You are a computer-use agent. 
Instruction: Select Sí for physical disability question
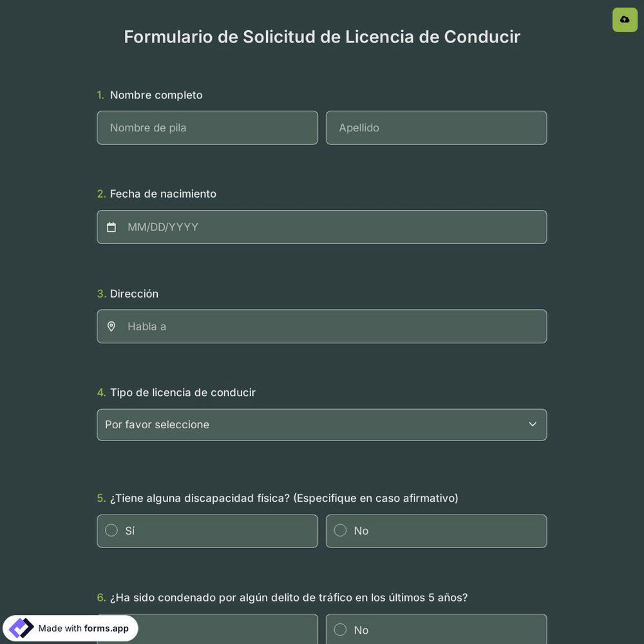[x=207, y=531]
